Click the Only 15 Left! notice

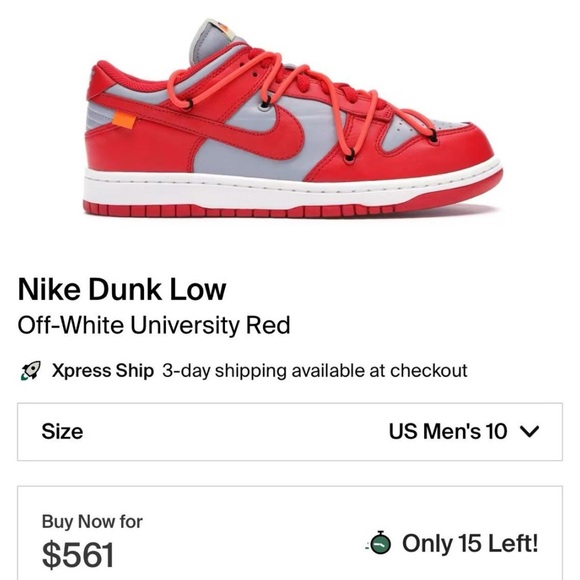pyautogui.click(x=470, y=543)
